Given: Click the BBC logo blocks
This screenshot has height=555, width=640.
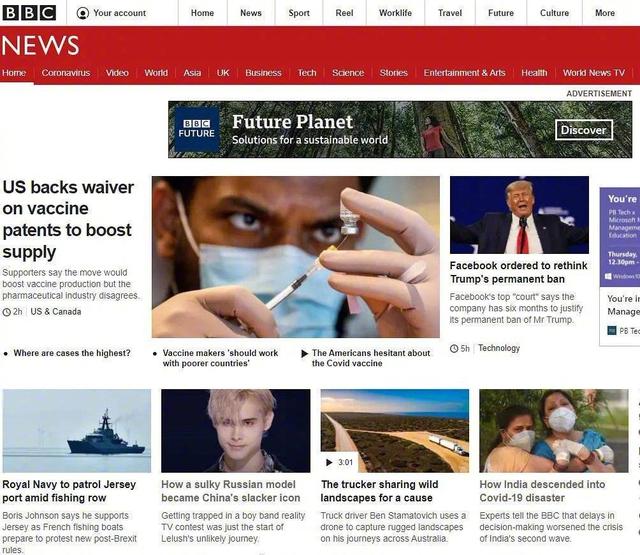Looking at the screenshot, I should pyautogui.click(x=29, y=13).
